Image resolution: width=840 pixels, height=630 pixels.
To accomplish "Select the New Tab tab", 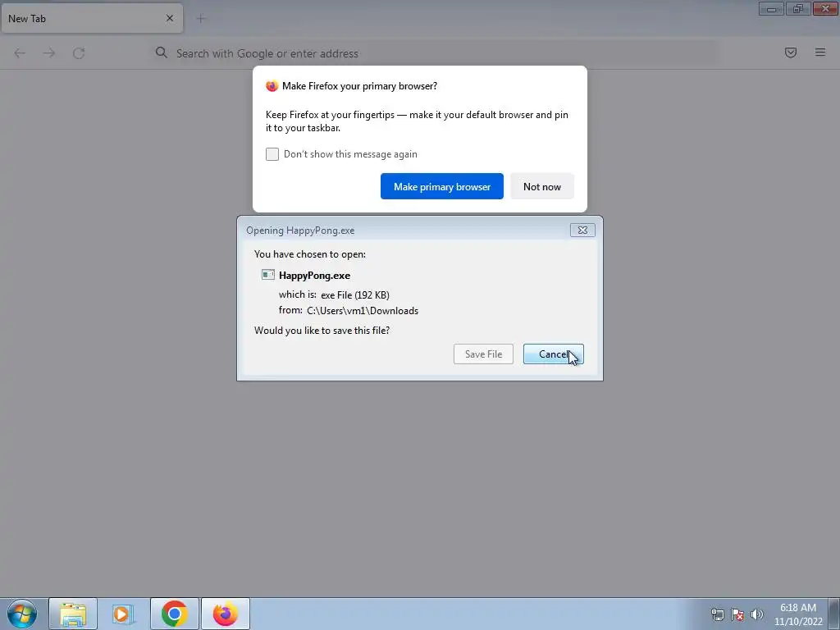I will 92,18.
